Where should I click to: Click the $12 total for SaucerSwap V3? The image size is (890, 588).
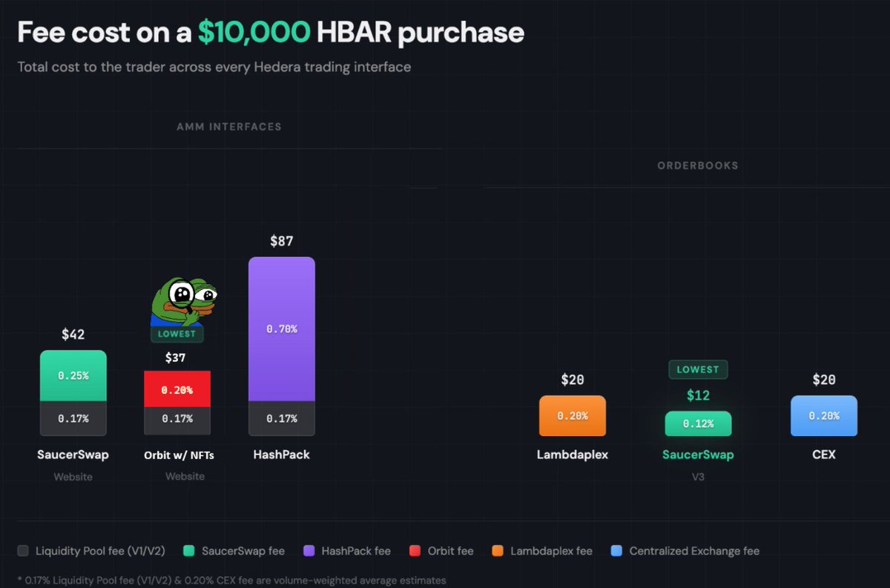tap(698, 395)
